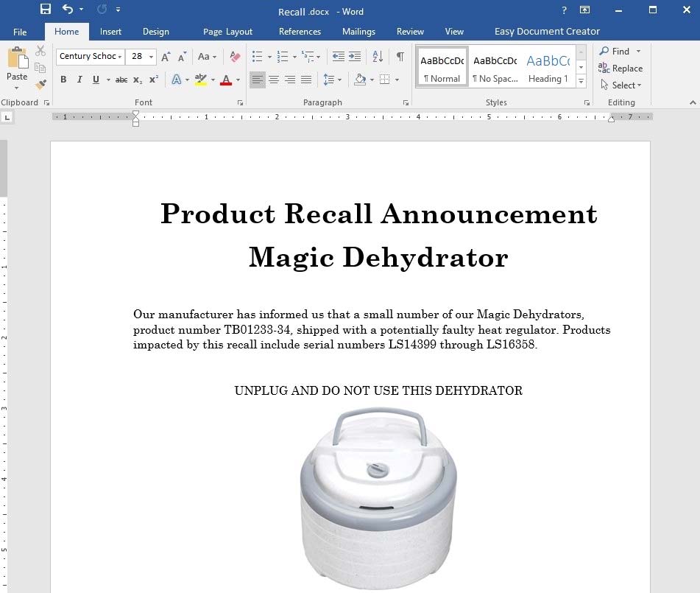Open the Easy Document Creator tab
Screen dimensions: 700x593
pyautogui.click(x=547, y=32)
